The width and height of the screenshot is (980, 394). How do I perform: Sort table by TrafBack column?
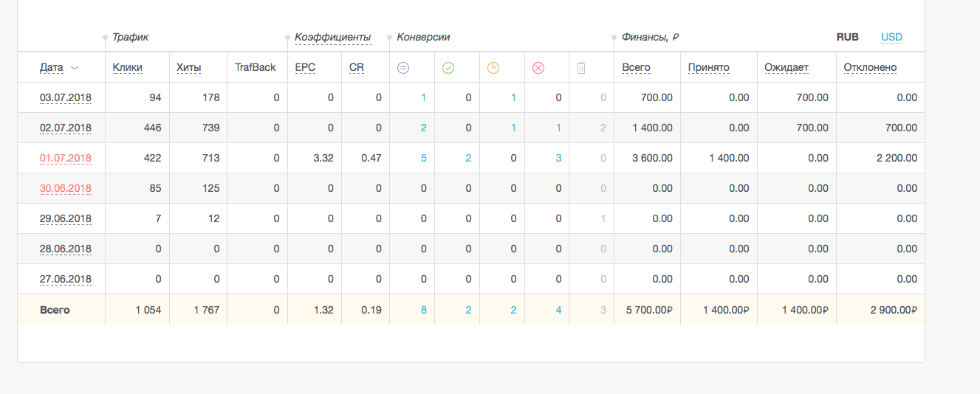coord(256,67)
